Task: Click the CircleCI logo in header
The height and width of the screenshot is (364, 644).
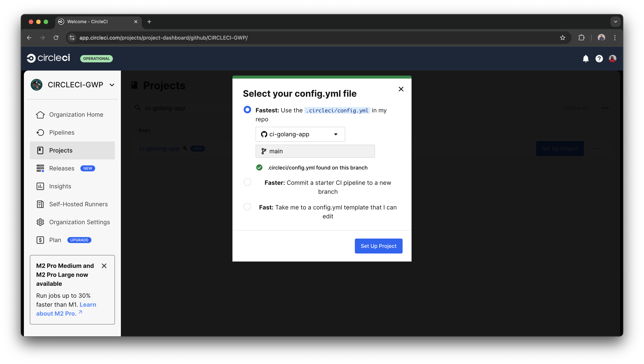Action: tap(49, 58)
